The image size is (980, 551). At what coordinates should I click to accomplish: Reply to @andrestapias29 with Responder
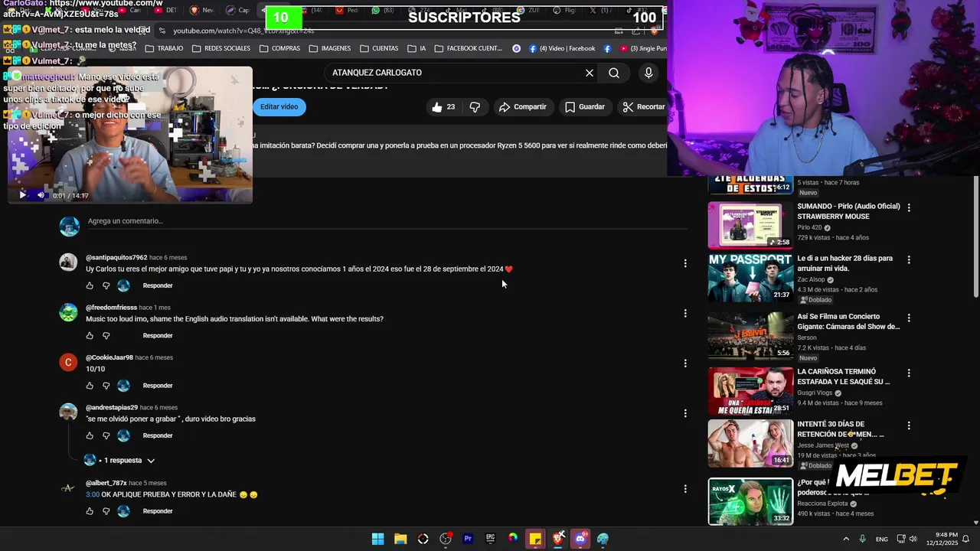pos(158,435)
